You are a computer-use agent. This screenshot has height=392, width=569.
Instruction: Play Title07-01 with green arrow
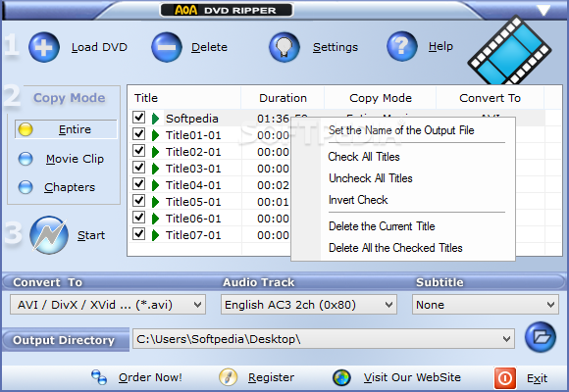tap(155, 235)
